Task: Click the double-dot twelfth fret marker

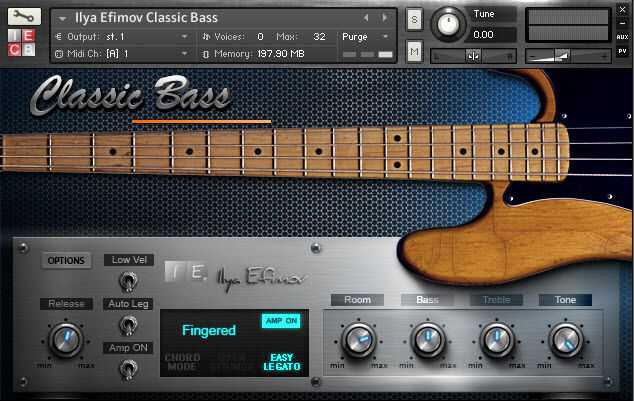Action: [x=397, y=152]
